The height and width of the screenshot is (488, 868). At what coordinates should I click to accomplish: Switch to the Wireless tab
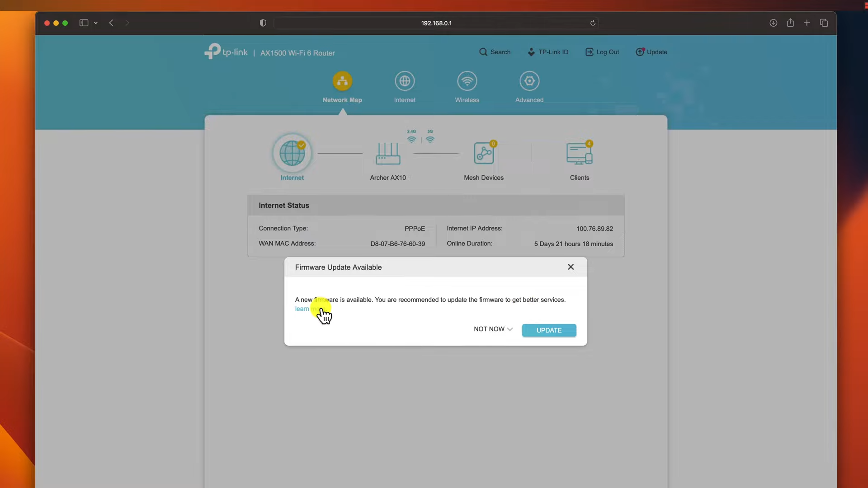pos(467,87)
